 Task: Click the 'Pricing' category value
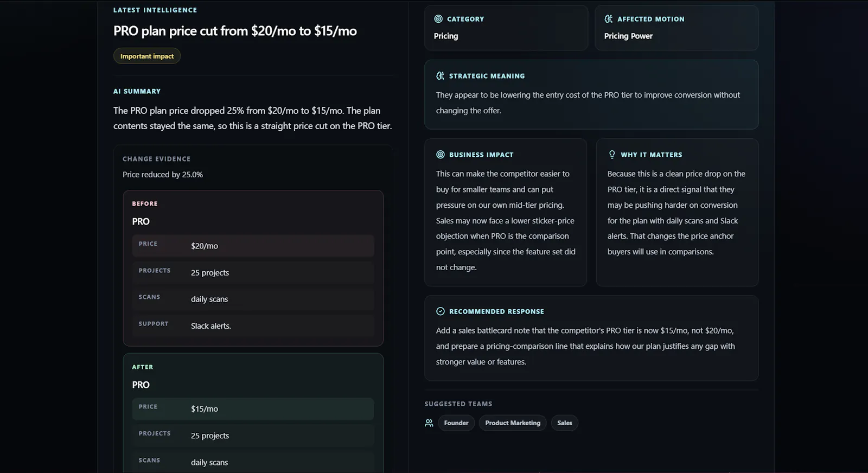click(446, 36)
